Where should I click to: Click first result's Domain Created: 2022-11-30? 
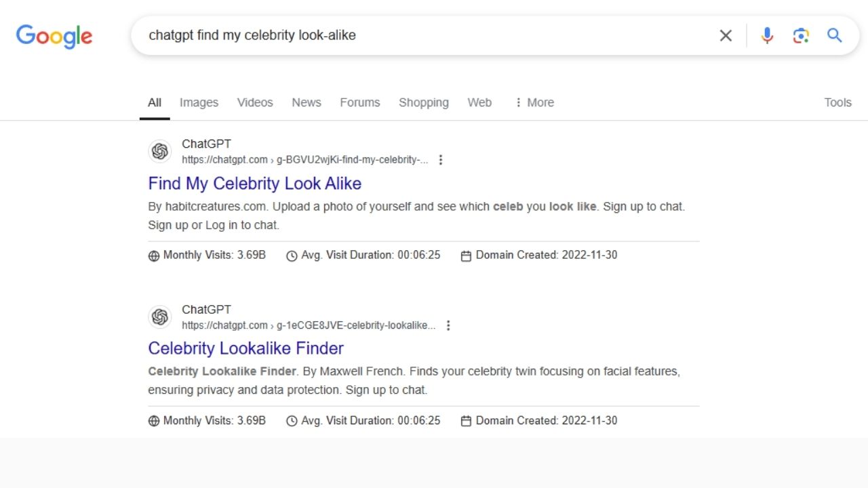[x=547, y=255]
